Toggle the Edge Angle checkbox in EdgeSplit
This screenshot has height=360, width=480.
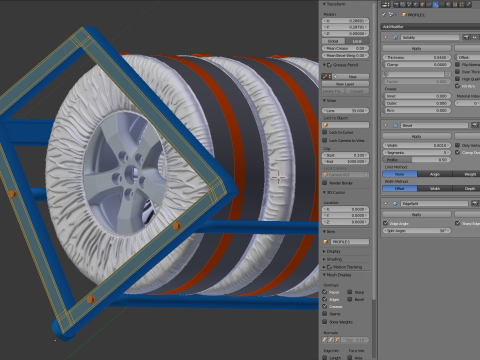click(x=386, y=223)
